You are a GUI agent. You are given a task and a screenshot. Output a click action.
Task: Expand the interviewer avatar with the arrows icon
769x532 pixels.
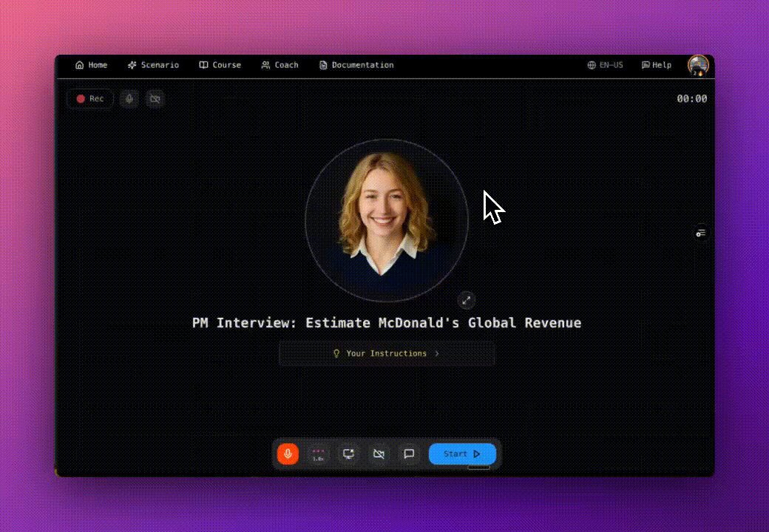click(466, 300)
